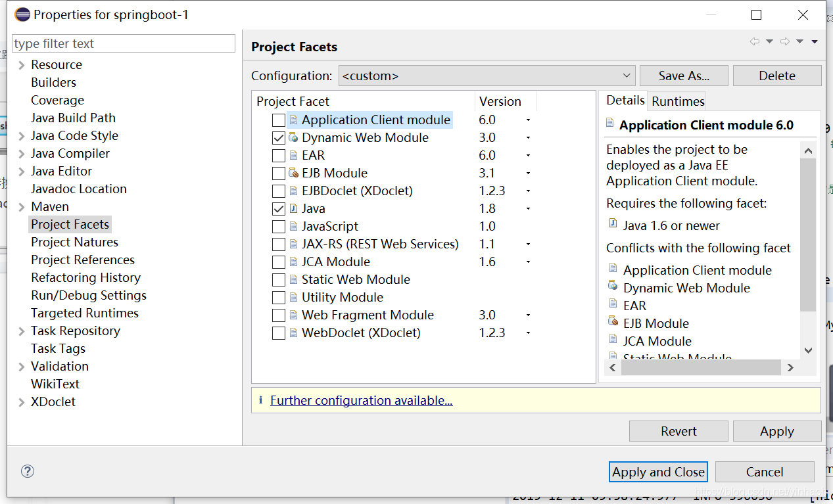The image size is (833, 504).
Task: Expand the Java Code Style node
Action: click(22, 136)
